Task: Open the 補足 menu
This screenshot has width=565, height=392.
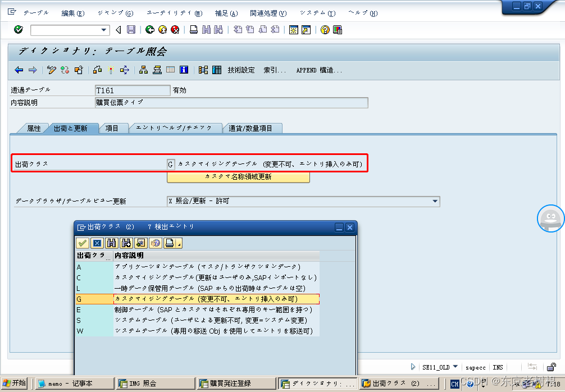Action: pyautogui.click(x=226, y=13)
